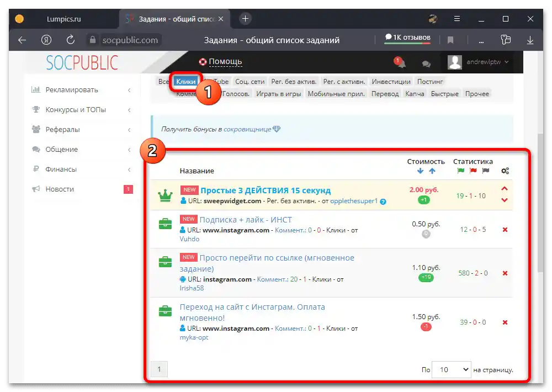Close the Задания tab with its X
The width and height of the screenshot is (552, 392).
coord(221,19)
